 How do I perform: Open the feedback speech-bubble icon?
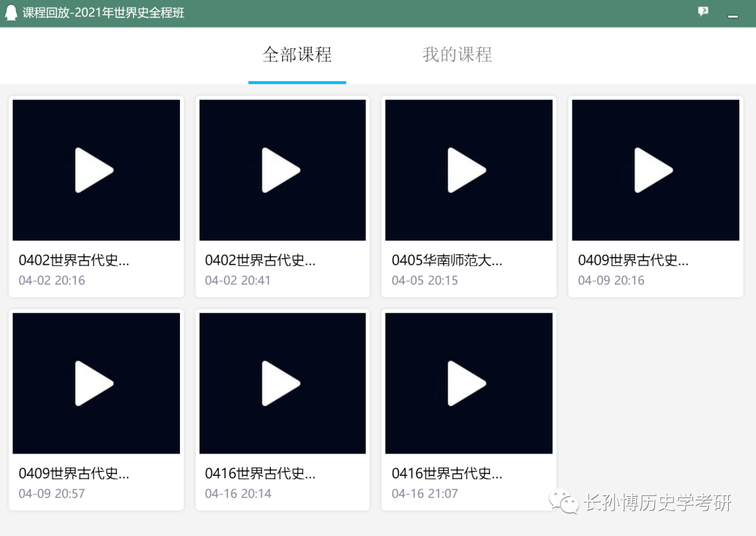click(703, 11)
